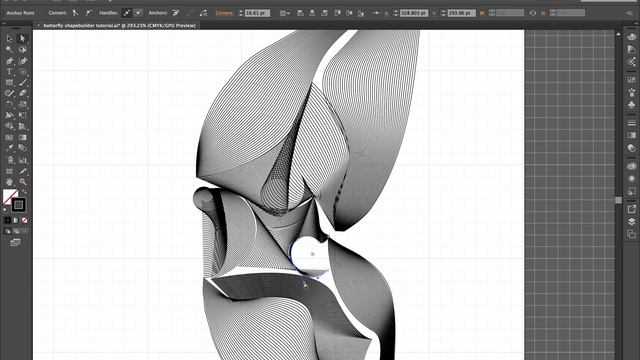Click the X coordinate field, 328.803 pt
The width and height of the screenshot is (640, 360).
[413, 13]
